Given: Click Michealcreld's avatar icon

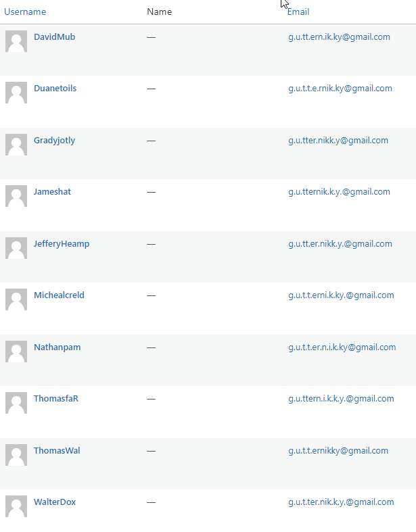Looking at the screenshot, I should (x=16, y=299).
